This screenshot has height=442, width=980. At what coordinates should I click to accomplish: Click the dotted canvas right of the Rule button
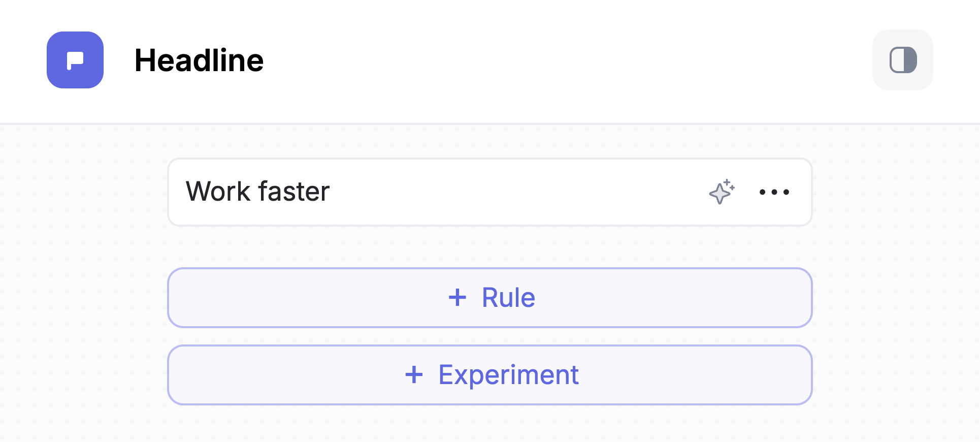894,298
